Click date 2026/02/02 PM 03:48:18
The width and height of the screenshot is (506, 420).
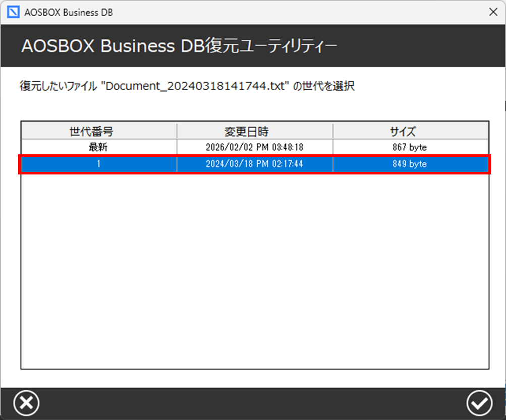[255, 147]
